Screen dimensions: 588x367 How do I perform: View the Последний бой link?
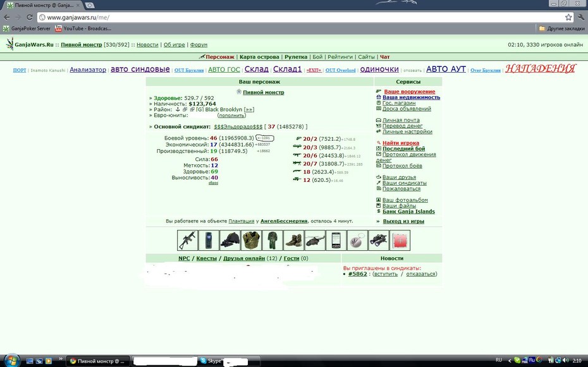pos(404,148)
